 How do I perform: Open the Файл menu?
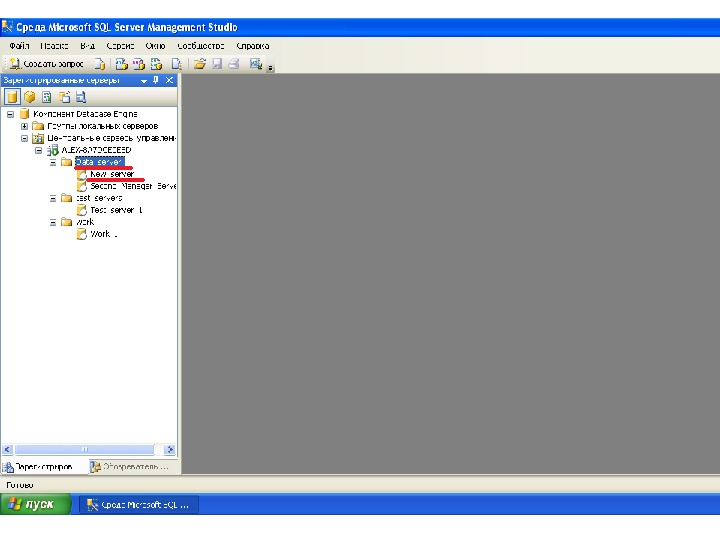point(19,46)
